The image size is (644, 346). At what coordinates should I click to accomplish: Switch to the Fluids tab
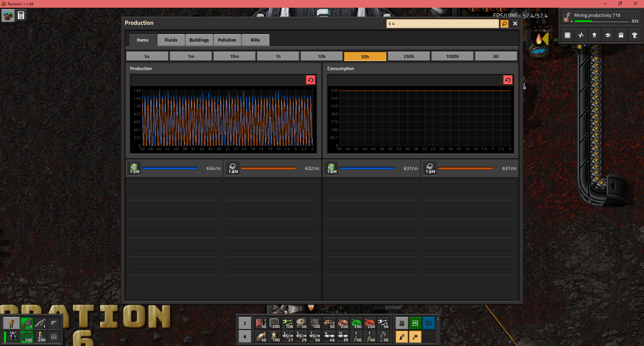tap(171, 40)
